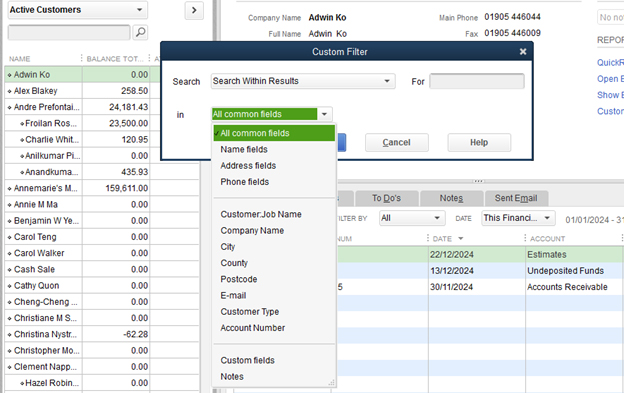Image resolution: width=624 pixels, height=393 pixels.
Task: Open the Search Within Results dropdown
Action: coord(303,81)
